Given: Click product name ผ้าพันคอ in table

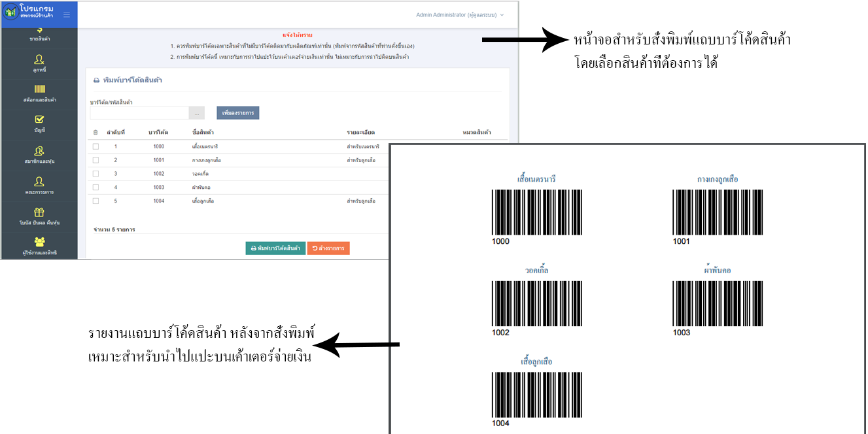Looking at the screenshot, I should tap(201, 187).
